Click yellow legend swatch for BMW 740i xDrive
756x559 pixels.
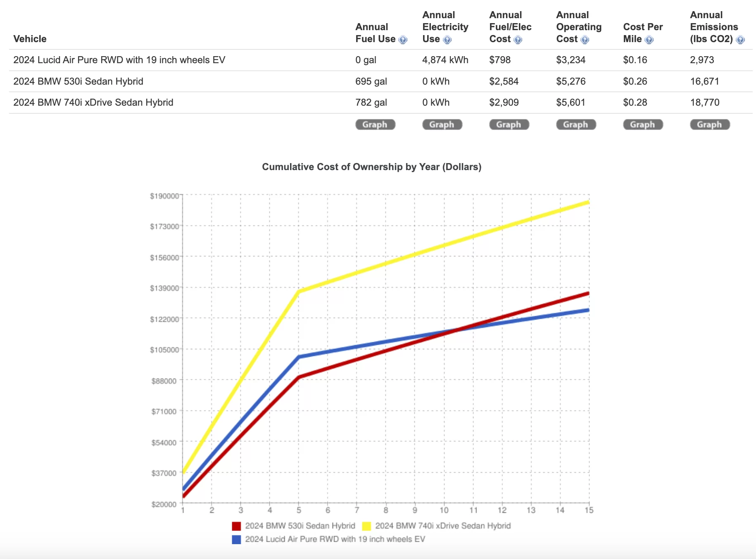[366, 526]
